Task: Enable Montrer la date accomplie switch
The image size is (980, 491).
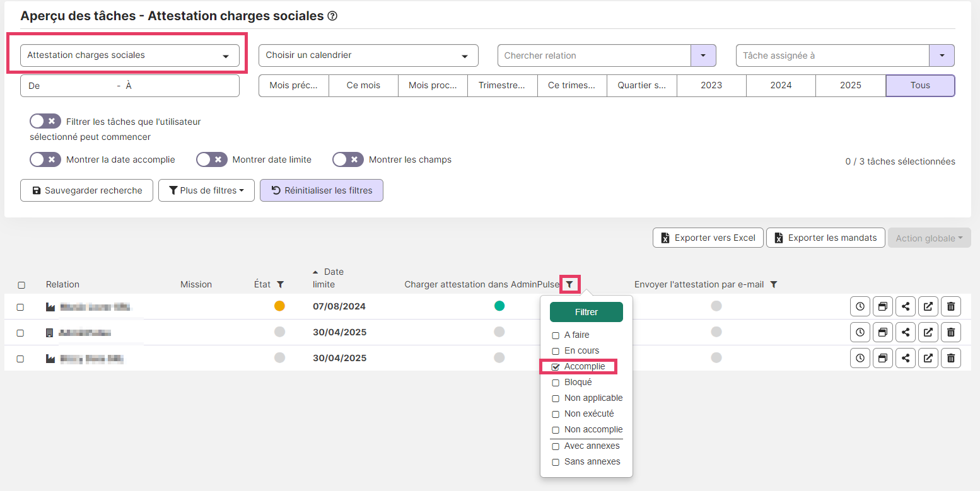Action: (x=45, y=159)
